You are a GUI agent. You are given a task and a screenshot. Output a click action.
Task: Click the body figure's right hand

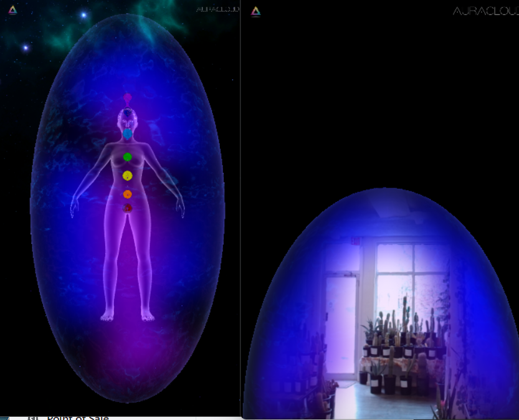tap(74, 209)
